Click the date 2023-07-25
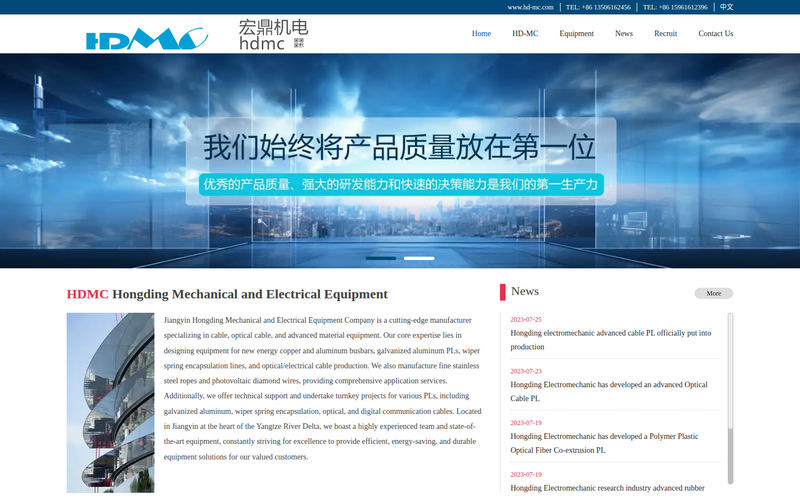 click(526, 319)
